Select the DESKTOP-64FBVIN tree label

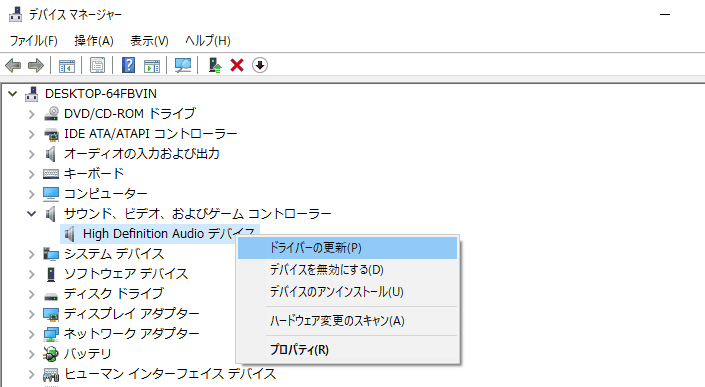[101, 93]
